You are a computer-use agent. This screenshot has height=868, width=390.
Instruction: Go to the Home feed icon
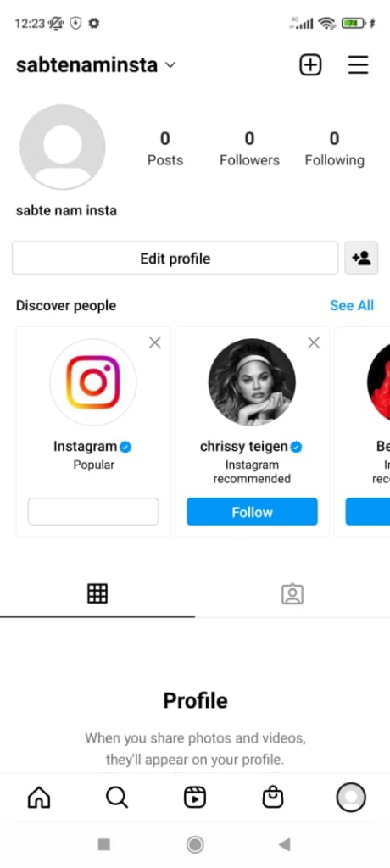[39, 798]
